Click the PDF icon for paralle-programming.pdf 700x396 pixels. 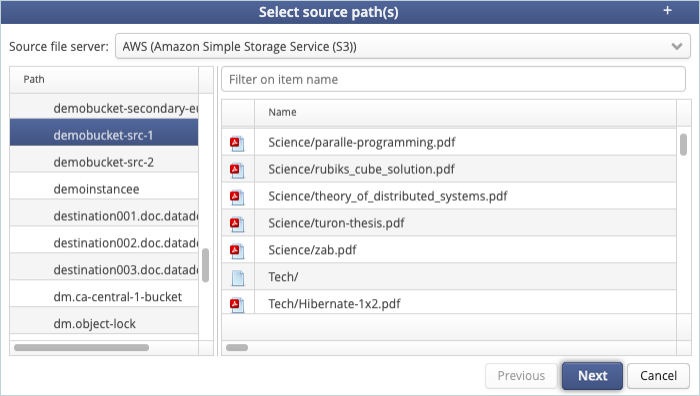coord(237,144)
